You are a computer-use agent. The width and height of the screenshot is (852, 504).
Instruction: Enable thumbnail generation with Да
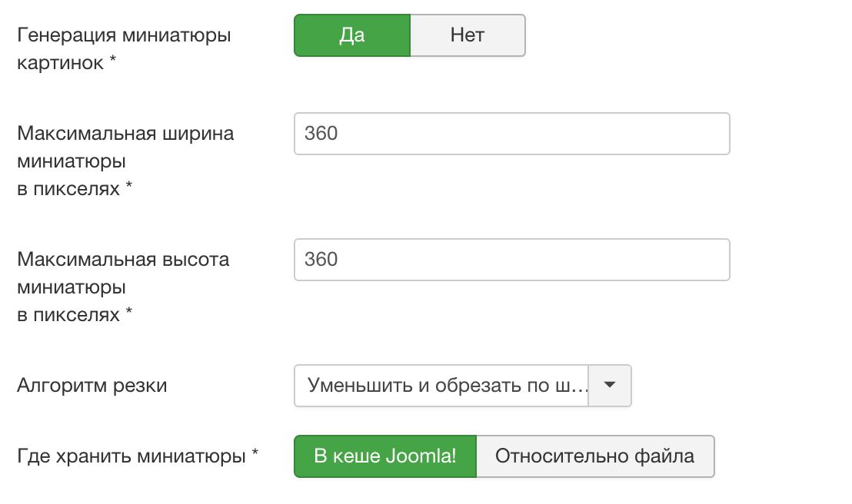click(352, 35)
